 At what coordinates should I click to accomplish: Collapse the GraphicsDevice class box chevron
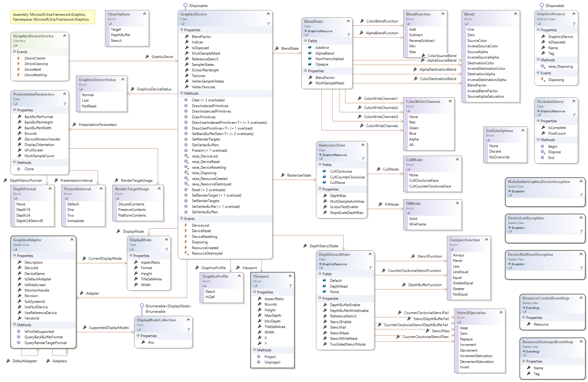click(x=268, y=14)
